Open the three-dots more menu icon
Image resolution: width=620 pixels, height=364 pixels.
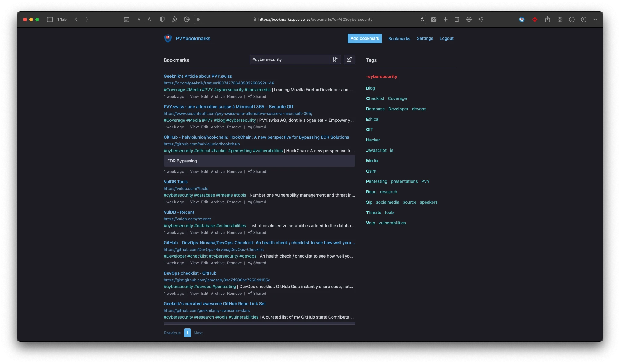(x=595, y=20)
